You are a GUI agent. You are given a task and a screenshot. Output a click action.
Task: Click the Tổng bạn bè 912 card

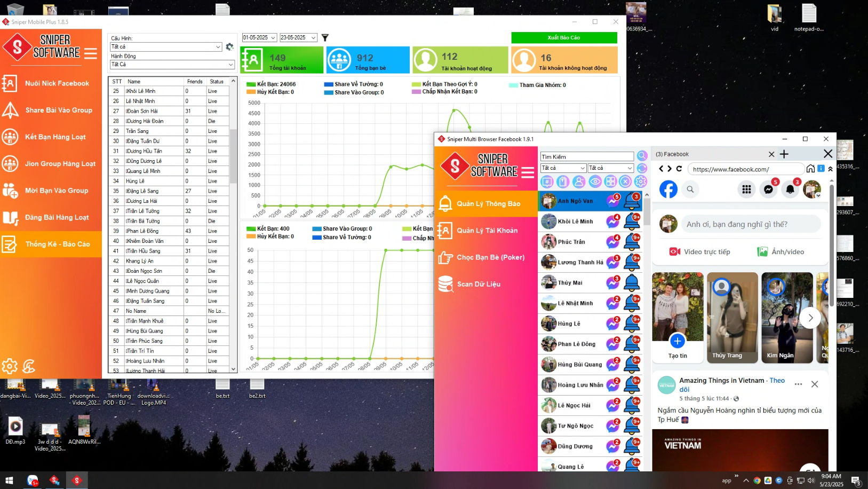pos(368,60)
